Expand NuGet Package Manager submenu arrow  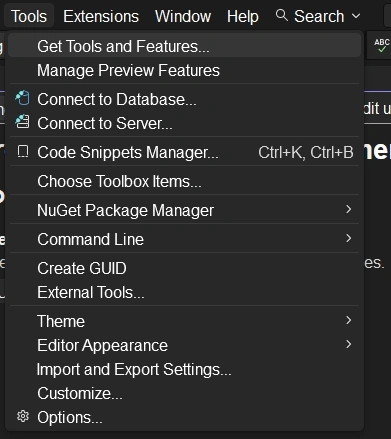coord(349,209)
